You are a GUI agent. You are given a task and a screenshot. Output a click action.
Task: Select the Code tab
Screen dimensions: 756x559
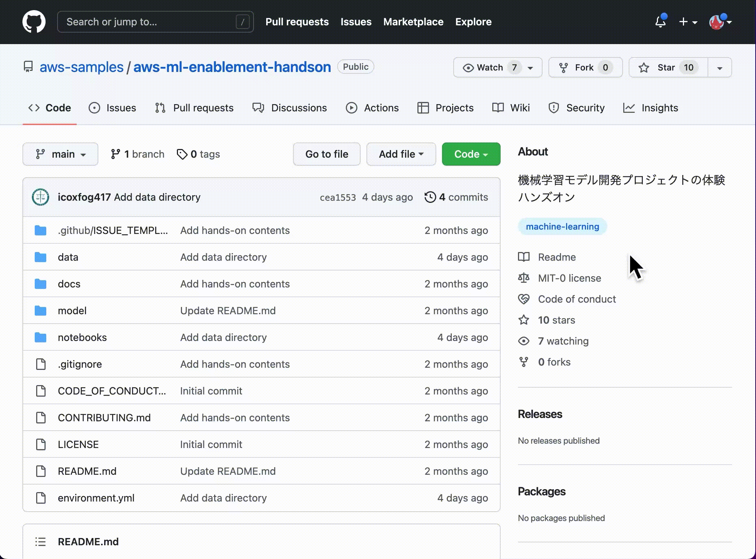point(50,108)
